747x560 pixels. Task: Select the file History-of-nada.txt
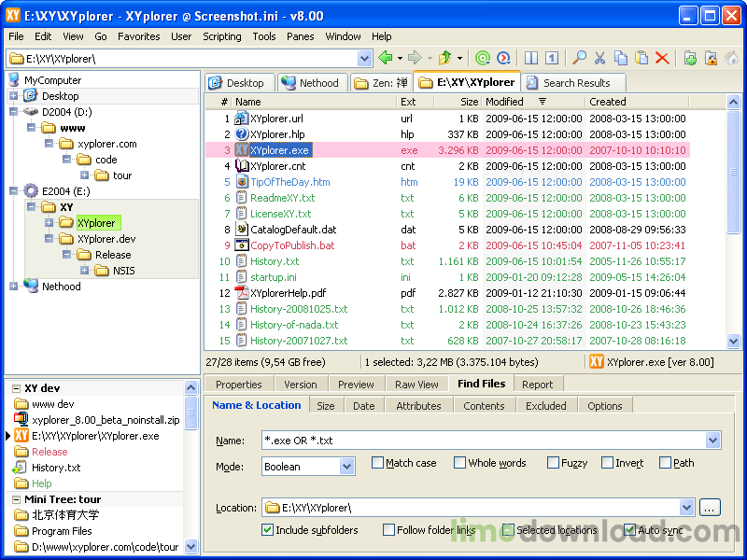pyautogui.click(x=294, y=325)
